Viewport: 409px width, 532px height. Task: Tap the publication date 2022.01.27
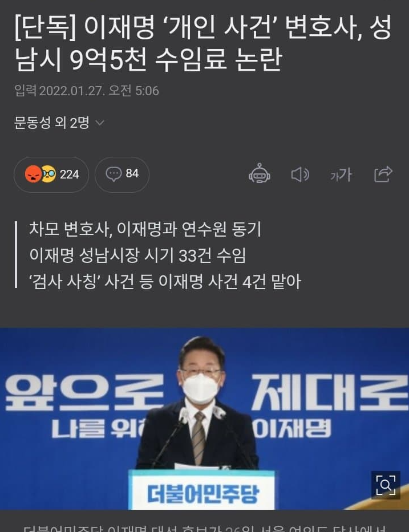pyautogui.click(x=72, y=91)
